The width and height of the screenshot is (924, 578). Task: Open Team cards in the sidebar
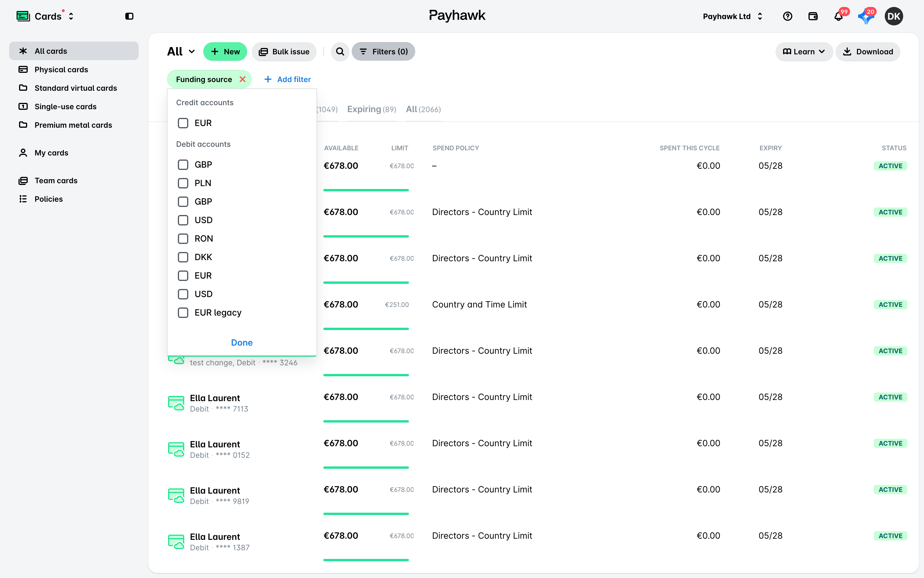click(x=74, y=180)
